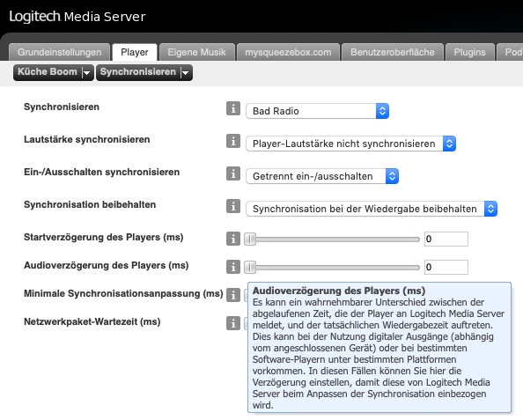
Task: Focus the Audioverzögerung value field
Action: click(x=446, y=267)
